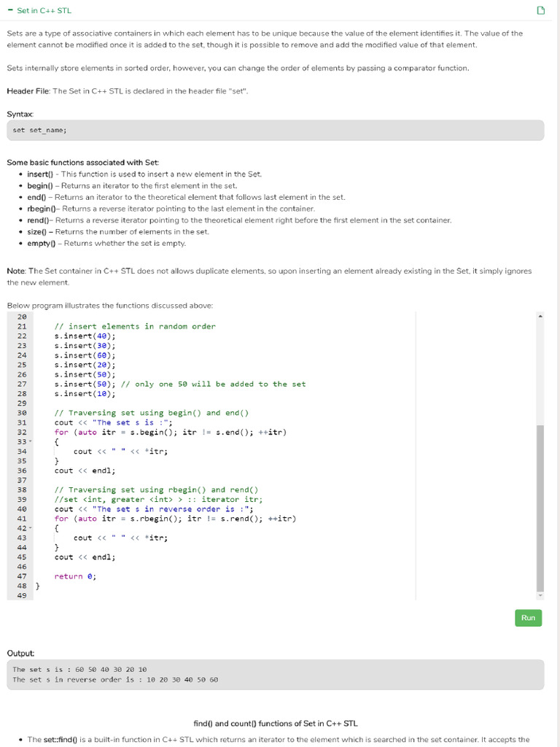Click the s.insert(40) code line
Screen dimensions: 560x747
click(x=85, y=336)
